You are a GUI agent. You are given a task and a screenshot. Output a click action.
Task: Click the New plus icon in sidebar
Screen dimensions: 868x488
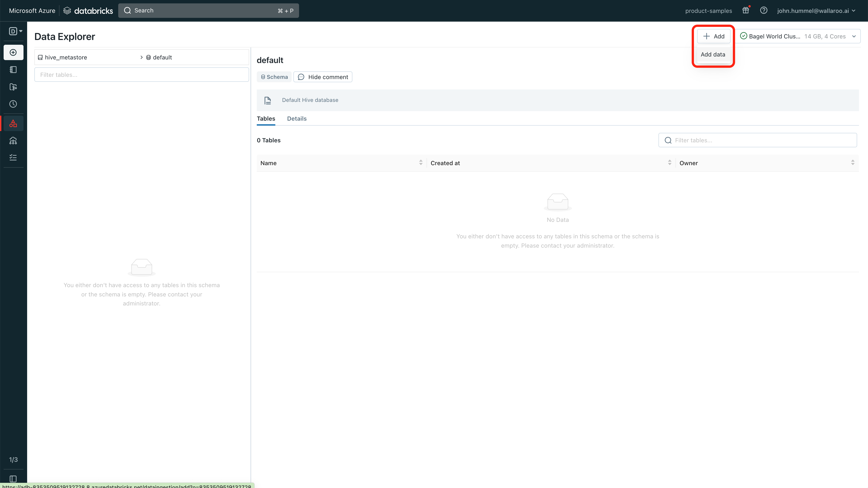point(13,53)
